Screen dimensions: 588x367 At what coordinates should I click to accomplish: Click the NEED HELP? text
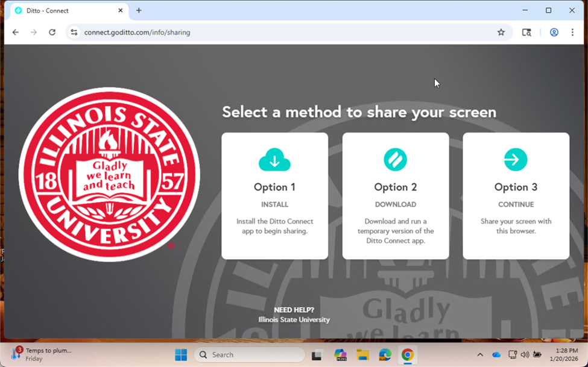(x=294, y=310)
